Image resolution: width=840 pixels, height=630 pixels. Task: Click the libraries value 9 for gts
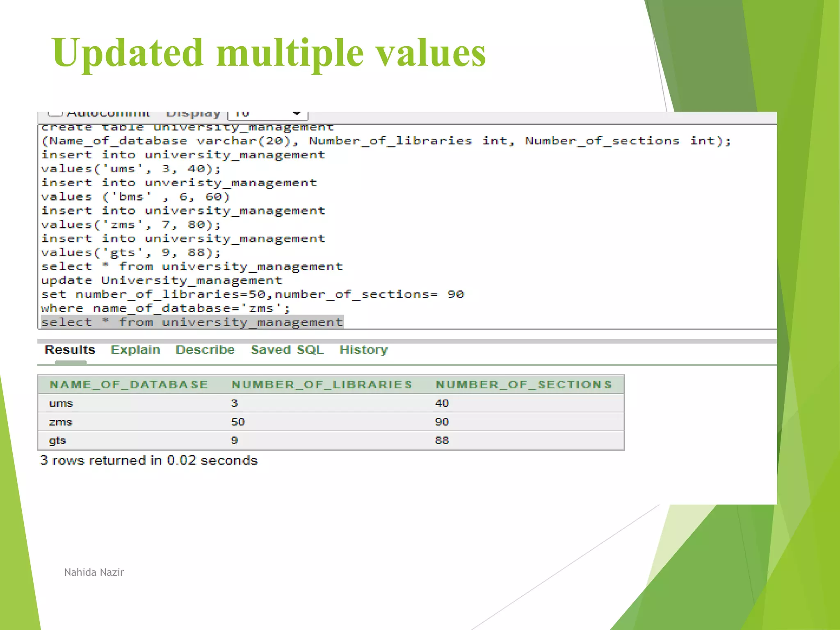(234, 441)
